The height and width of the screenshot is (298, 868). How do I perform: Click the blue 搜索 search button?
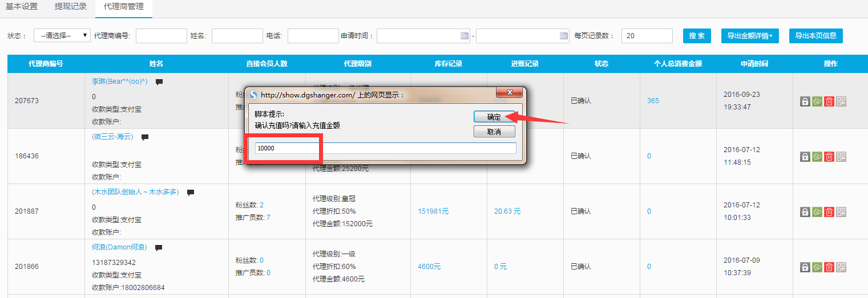point(697,35)
